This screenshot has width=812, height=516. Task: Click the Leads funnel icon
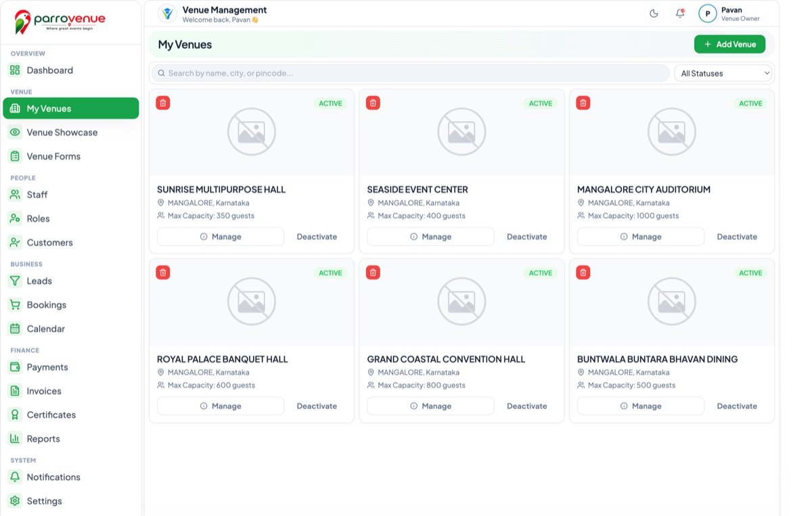pyautogui.click(x=15, y=281)
